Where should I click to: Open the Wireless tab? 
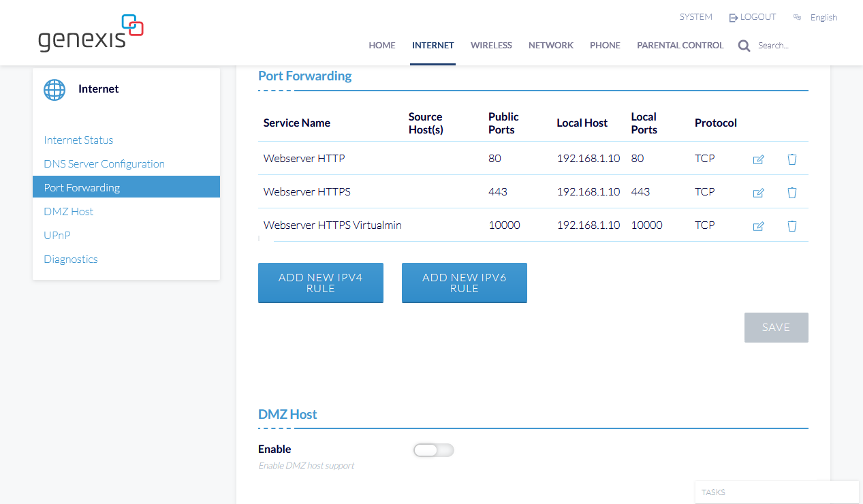click(x=490, y=46)
